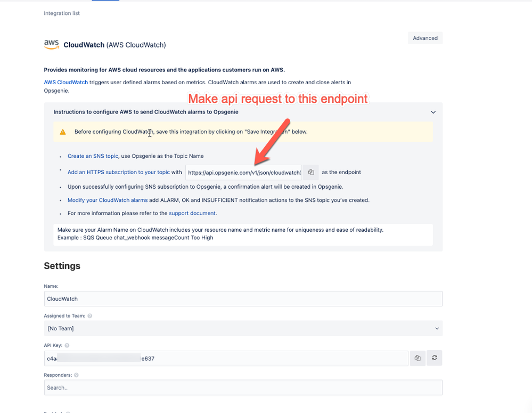Click the Name field containing CloudWatch
The height and width of the screenshot is (413, 532).
[243, 299]
